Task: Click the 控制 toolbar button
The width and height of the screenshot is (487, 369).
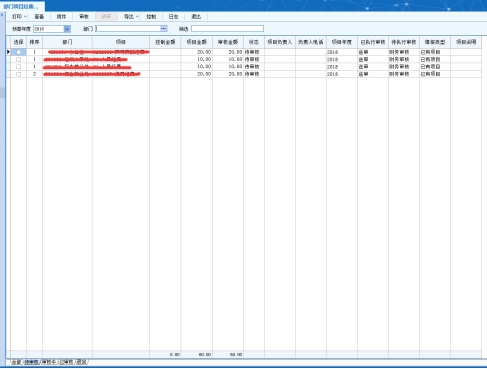Action: [x=151, y=17]
